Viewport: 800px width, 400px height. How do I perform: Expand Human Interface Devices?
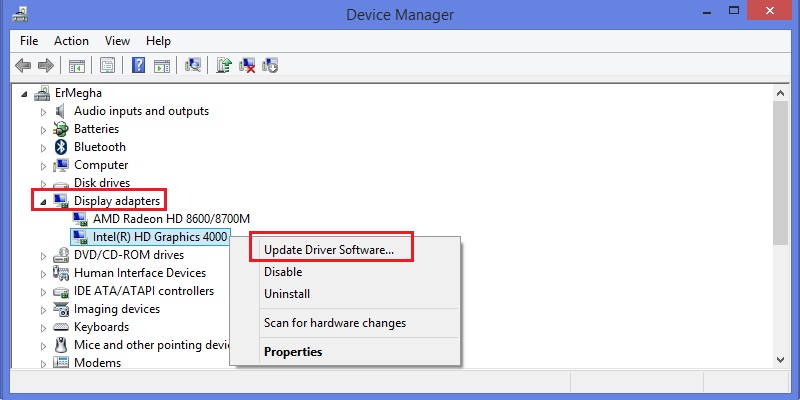click(x=44, y=274)
